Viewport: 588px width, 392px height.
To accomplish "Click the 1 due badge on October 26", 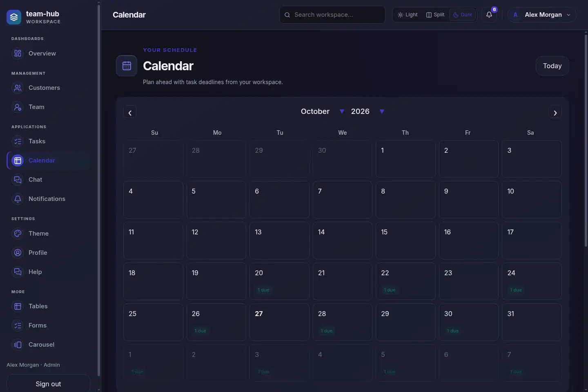I will [200, 331].
